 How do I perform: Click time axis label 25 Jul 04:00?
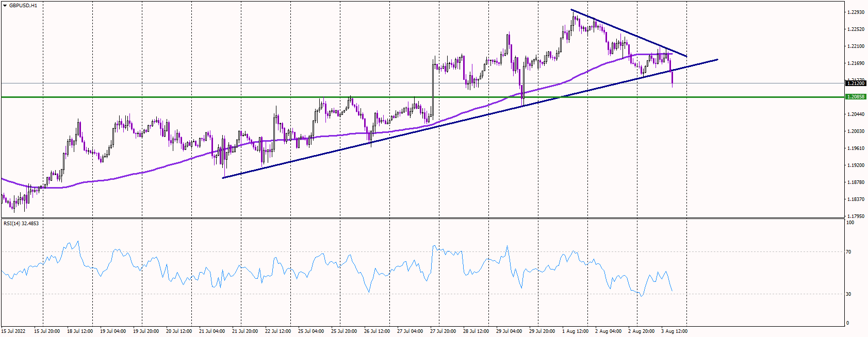tap(311, 331)
